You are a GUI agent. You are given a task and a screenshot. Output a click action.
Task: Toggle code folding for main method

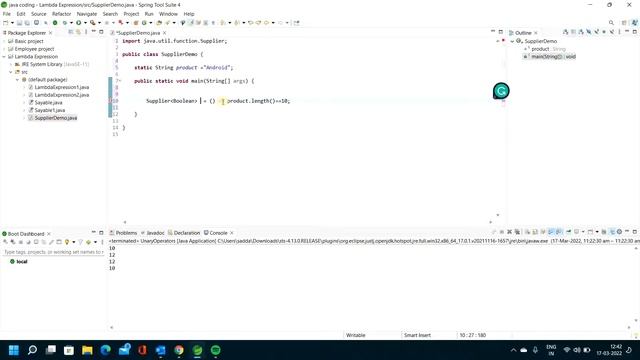pyautogui.click(x=120, y=81)
